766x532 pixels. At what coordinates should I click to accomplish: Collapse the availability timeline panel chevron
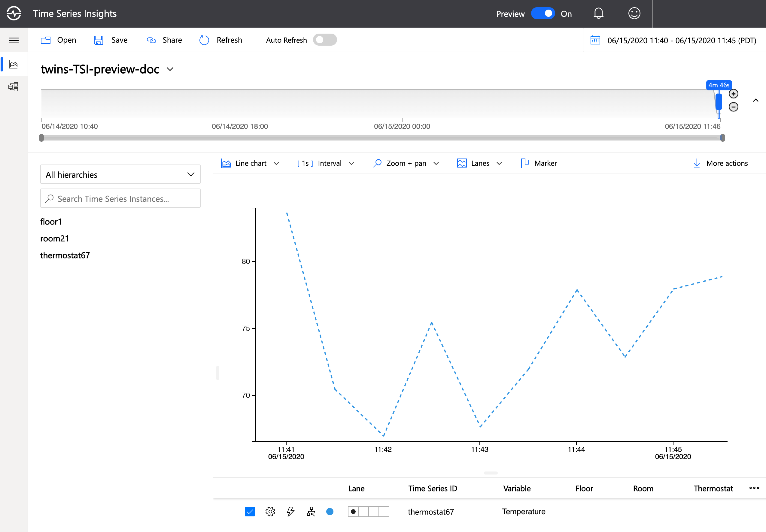coord(756,100)
